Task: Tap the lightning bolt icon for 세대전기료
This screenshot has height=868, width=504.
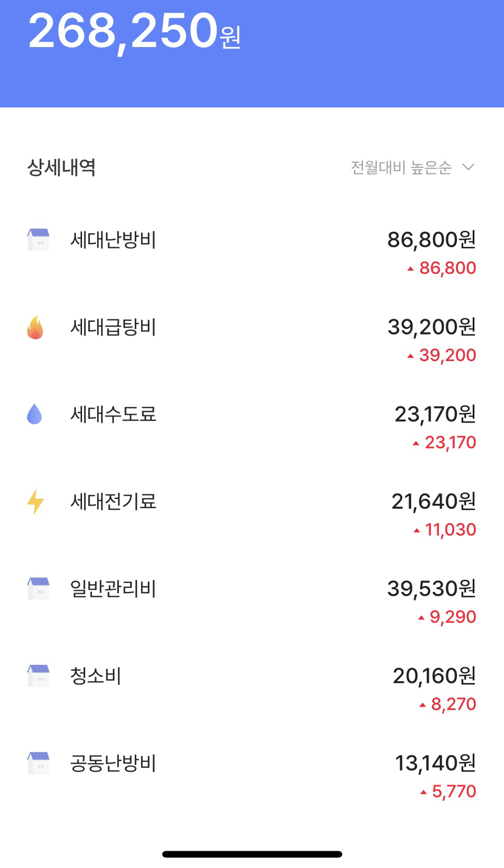Action: point(36,502)
